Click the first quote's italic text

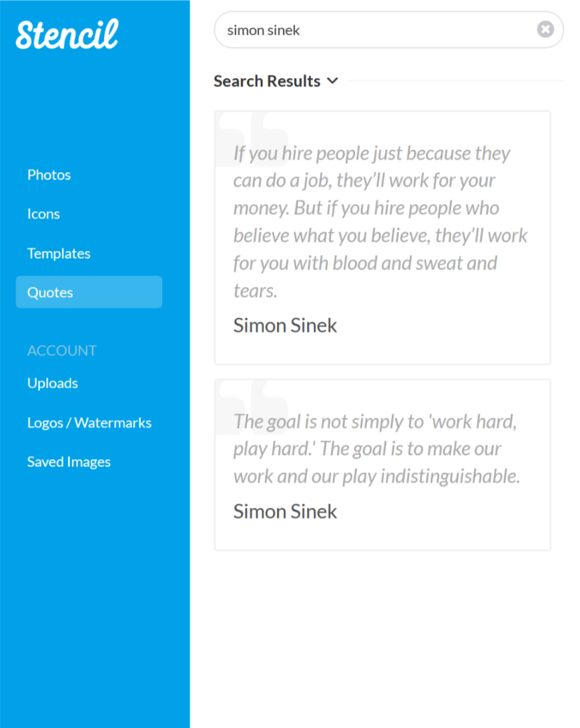380,222
